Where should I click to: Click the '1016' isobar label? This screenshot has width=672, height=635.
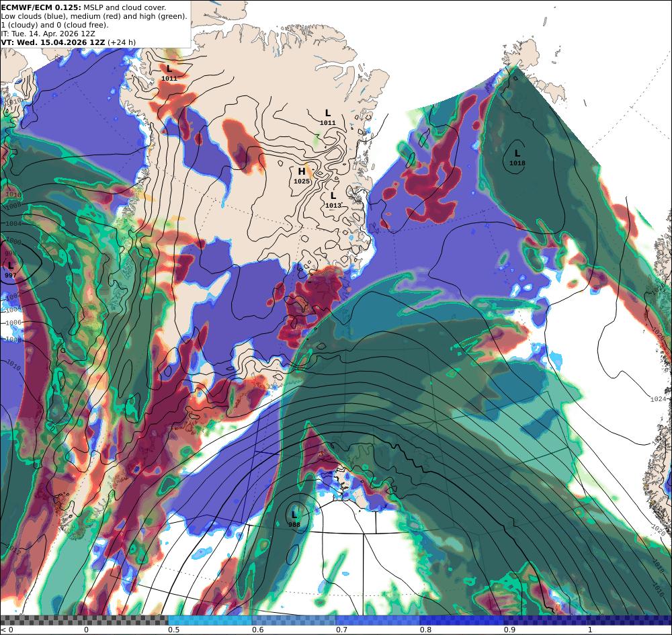[x=659, y=591]
